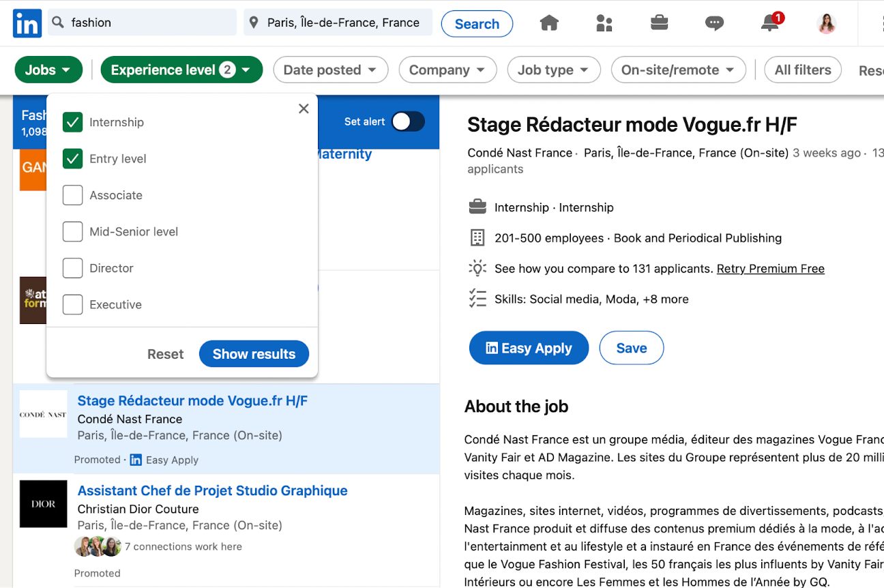Click connections avatars under Dior job
The width and height of the screenshot is (884, 588).
98,546
